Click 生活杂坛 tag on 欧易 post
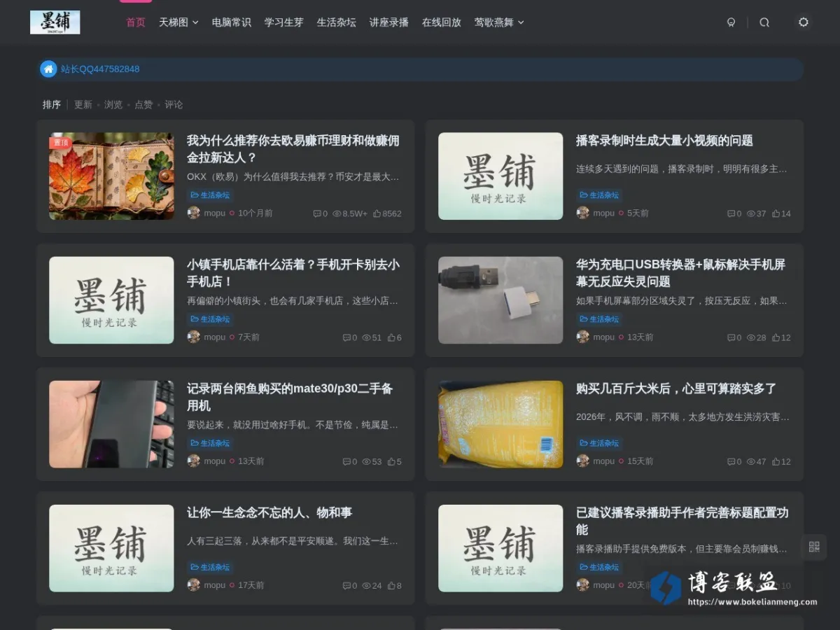This screenshot has height=630, width=840. [210, 195]
